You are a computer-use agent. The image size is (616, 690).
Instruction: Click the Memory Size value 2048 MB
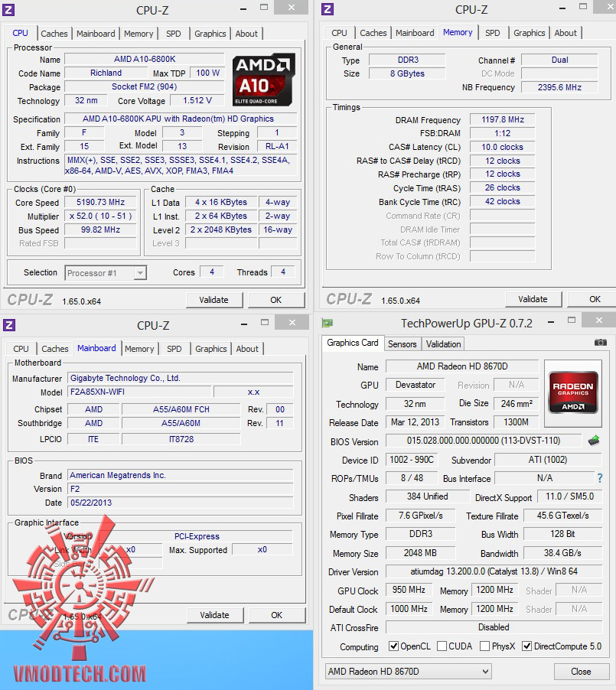point(420,553)
